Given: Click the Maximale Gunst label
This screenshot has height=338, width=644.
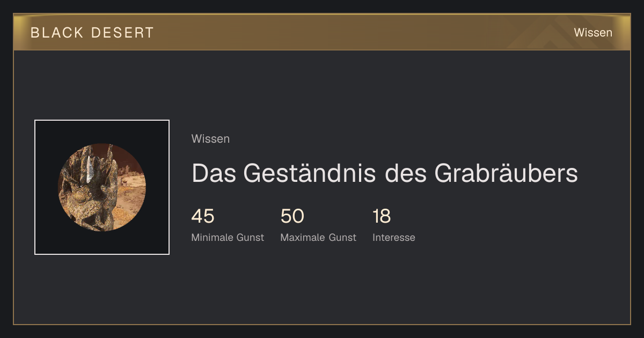Looking at the screenshot, I should 318,238.
